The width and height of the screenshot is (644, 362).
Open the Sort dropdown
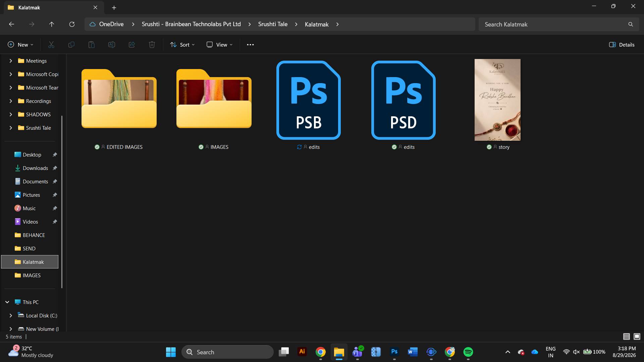coord(182,45)
